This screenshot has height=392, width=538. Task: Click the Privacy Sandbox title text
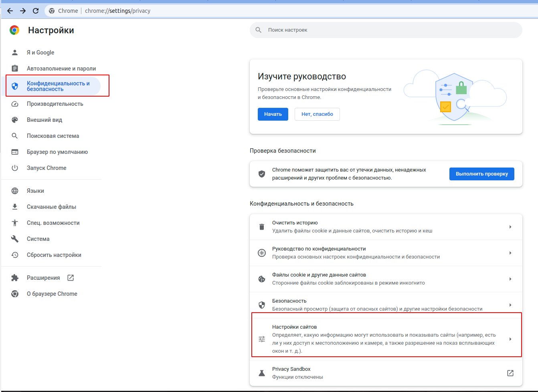tap(291, 369)
